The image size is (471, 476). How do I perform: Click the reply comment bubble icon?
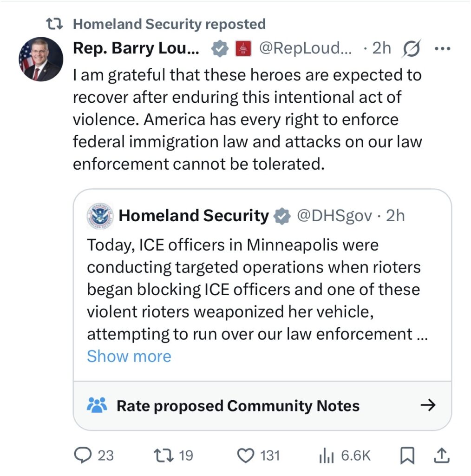click(x=83, y=455)
